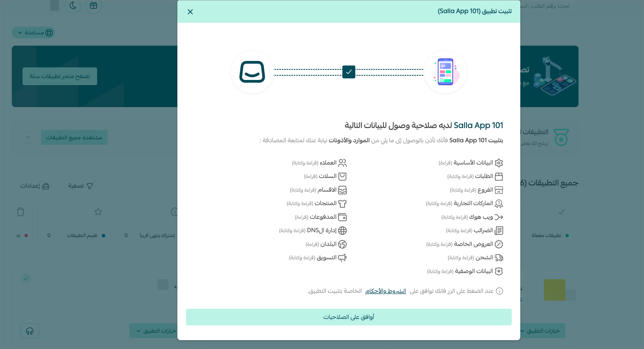Open the مساعدة help dropdown
The width and height of the screenshot is (644, 349).
point(34,32)
